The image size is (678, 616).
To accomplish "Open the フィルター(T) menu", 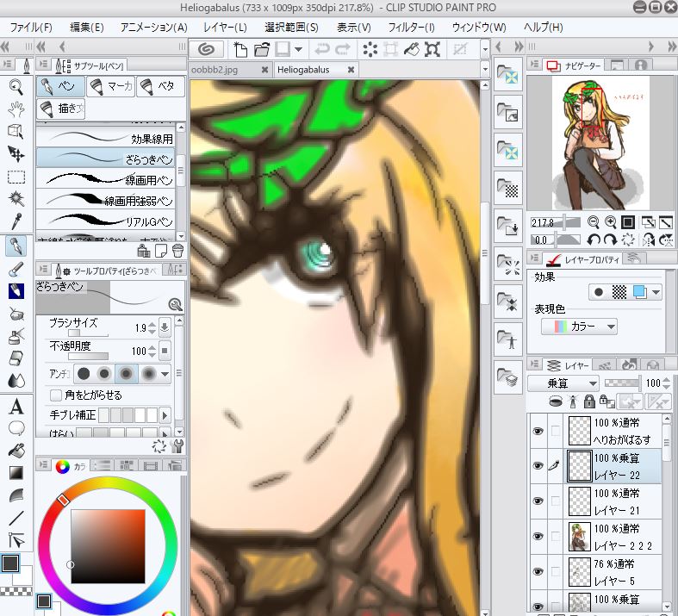I will tap(412, 28).
